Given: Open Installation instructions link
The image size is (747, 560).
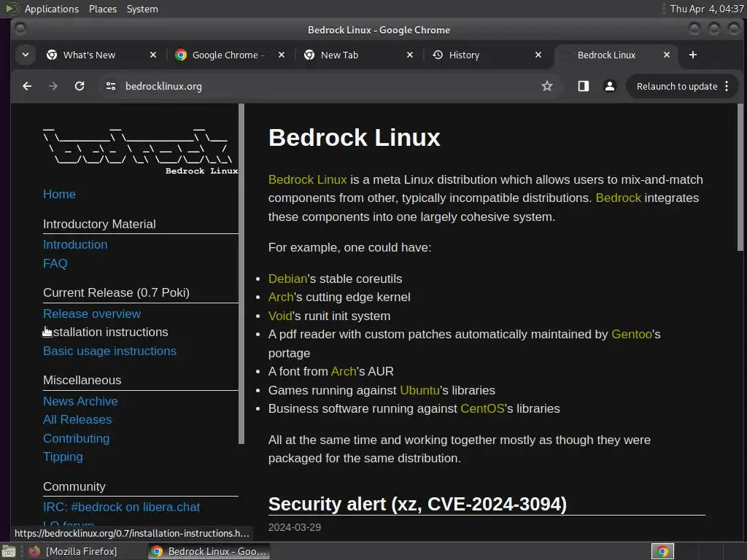Looking at the screenshot, I should click(105, 332).
